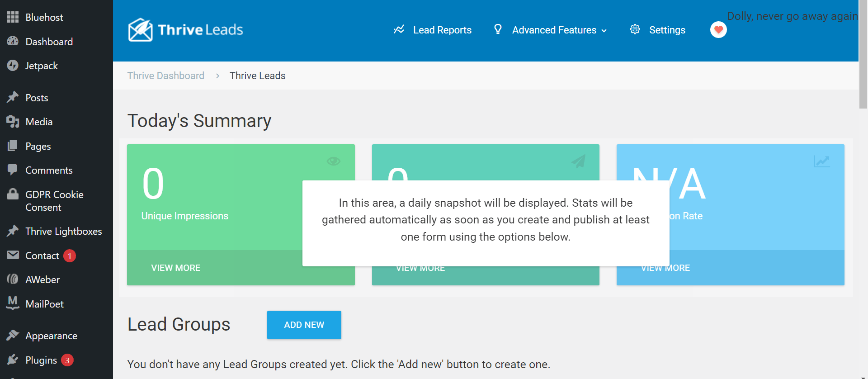Screen dimensions: 868x379
Task: Click the Lead Reports chart icon
Action: (x=399, y=29)
